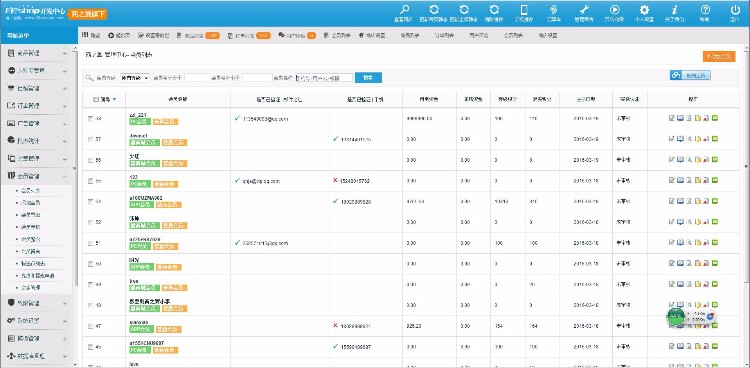Viewport: 750px width, 368px height.
Task: Check the select-all checkbox in table header
Action: coord(96,100)
